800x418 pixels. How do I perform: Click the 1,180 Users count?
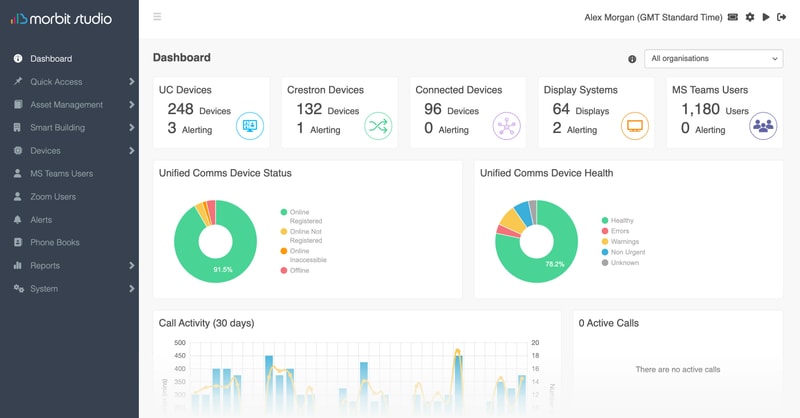click(715, 109)
